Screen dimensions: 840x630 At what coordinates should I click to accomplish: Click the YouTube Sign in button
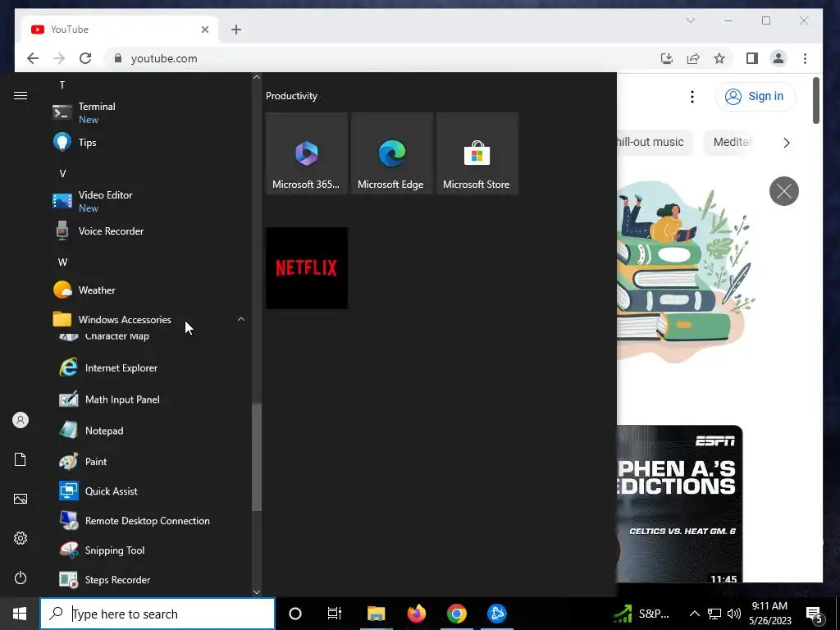[755, 97]
